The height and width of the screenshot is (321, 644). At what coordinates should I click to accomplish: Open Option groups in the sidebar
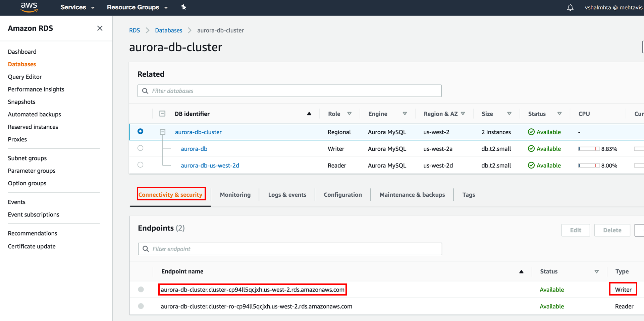click(27, 183)
